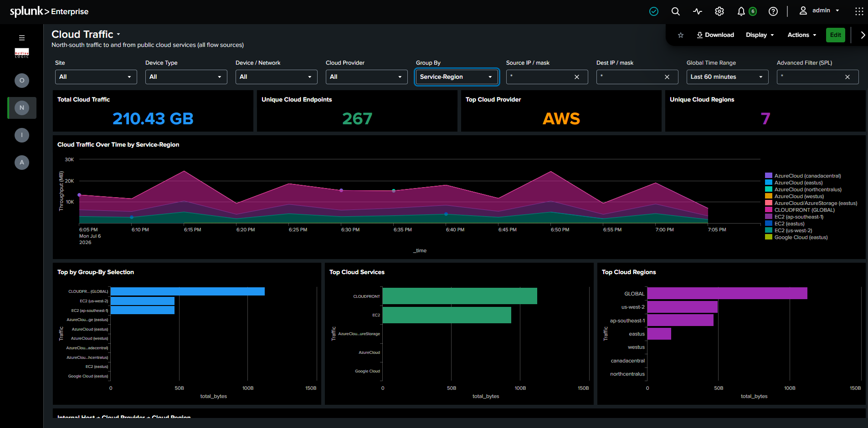Open the Cloud Provider dropdown
Screen dimensions: 868x428
tap(366, 77)
